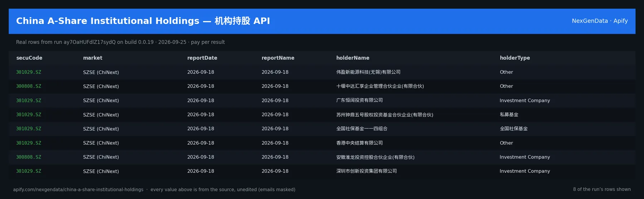The image size is (644, 199).
Task: Select holder name 深圳市创新投资集团有限公司
Action: tap(366, 171)
